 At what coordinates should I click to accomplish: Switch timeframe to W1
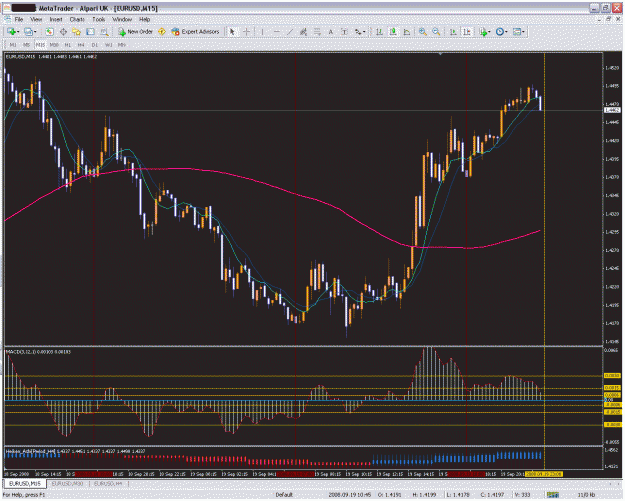[108, 45]
